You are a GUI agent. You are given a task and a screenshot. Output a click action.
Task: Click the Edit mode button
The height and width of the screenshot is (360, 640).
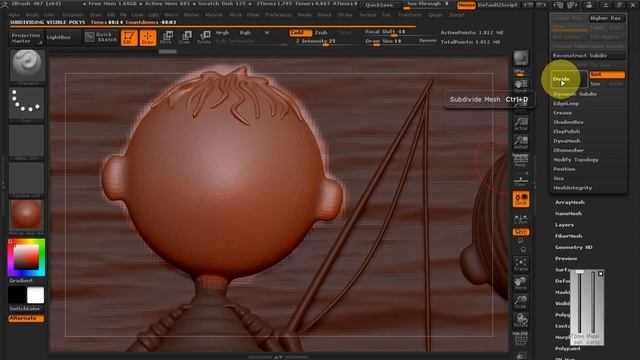129,38
